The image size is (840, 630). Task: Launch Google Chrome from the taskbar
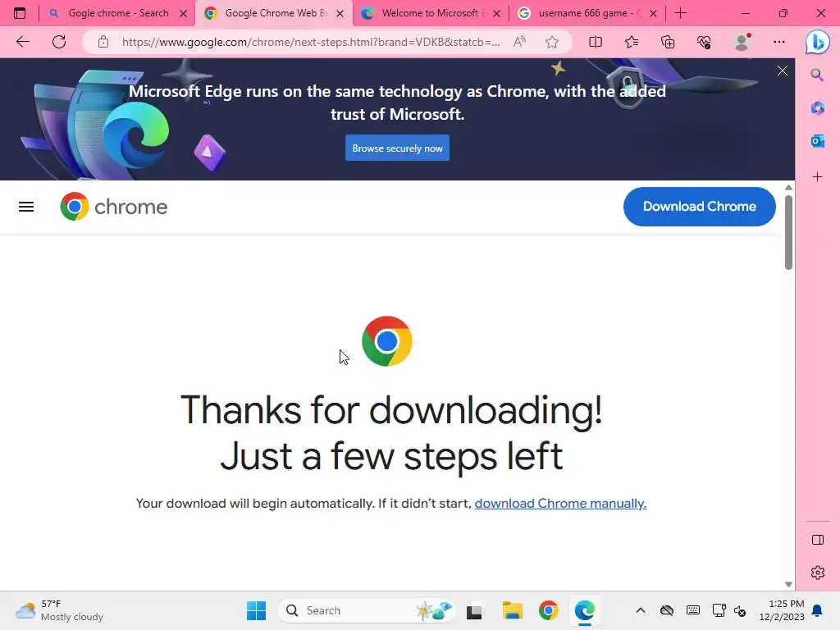(x=548, y=610)
